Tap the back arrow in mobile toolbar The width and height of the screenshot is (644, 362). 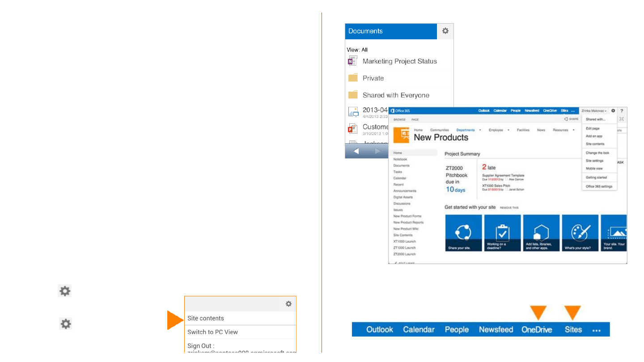pyautogui.click(x=356, y=151)
